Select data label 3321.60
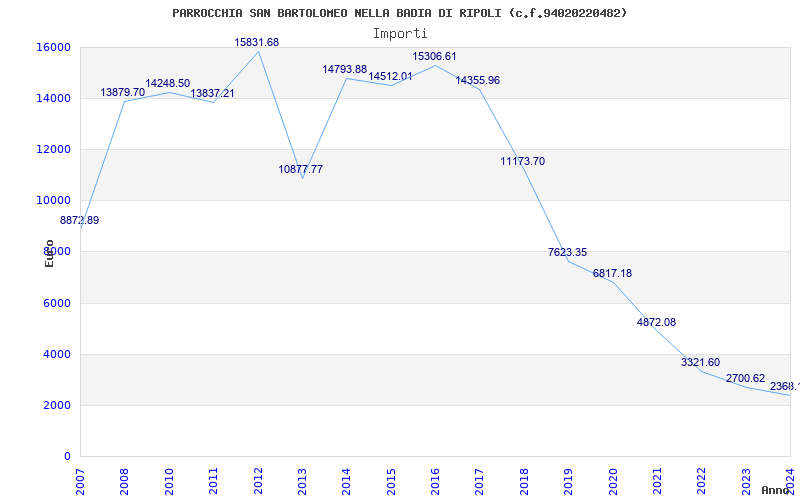The width and height of the screenshot is (800, 500). click(x=701, y=362)
